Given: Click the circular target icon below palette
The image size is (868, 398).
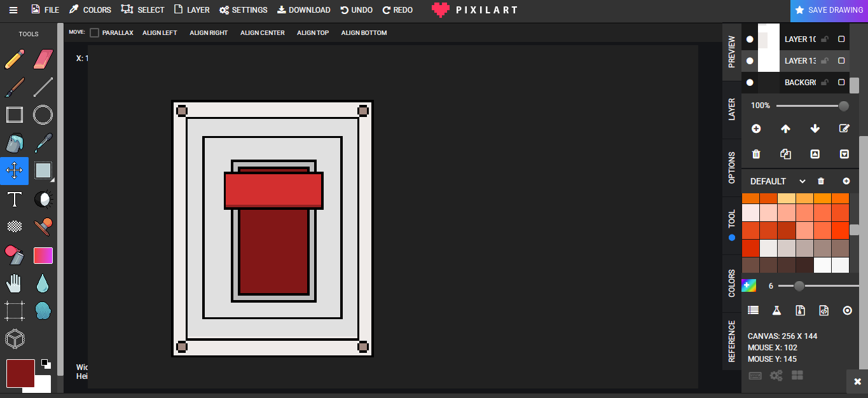Looking at the screenshot, I should pos(847,310).
